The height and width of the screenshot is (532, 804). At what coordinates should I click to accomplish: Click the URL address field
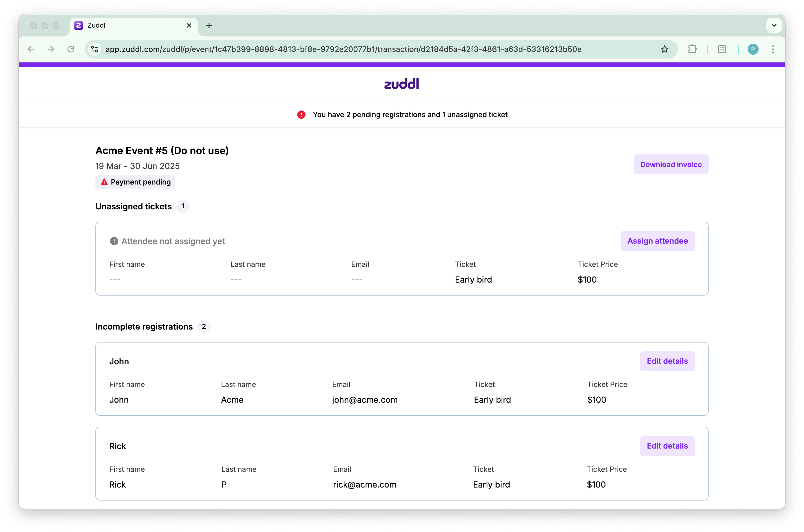tap(343, 49)
